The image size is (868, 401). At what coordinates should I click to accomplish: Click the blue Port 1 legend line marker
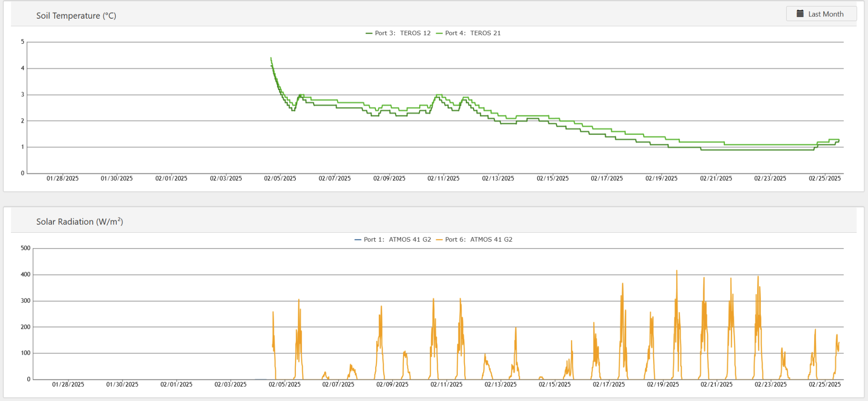tap(358, 240)
